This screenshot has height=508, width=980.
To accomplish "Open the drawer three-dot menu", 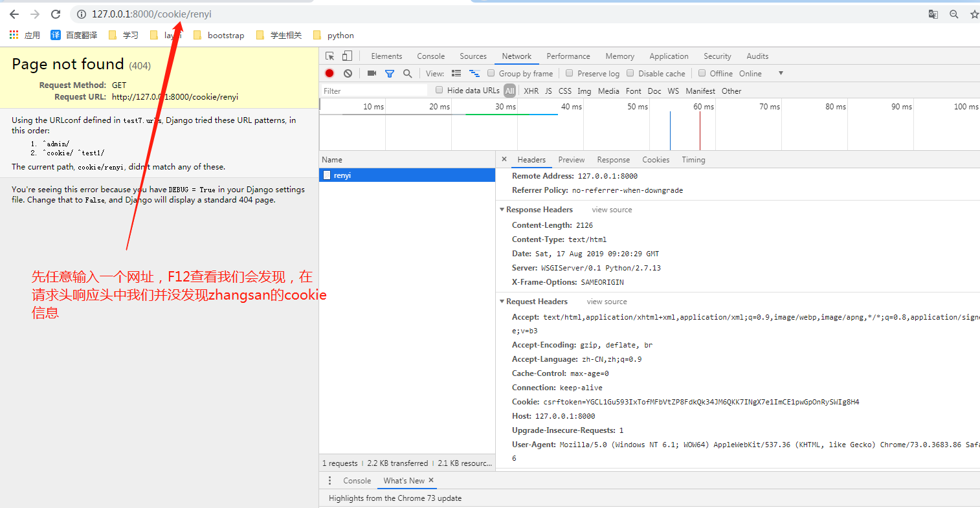I will (329, 481).
